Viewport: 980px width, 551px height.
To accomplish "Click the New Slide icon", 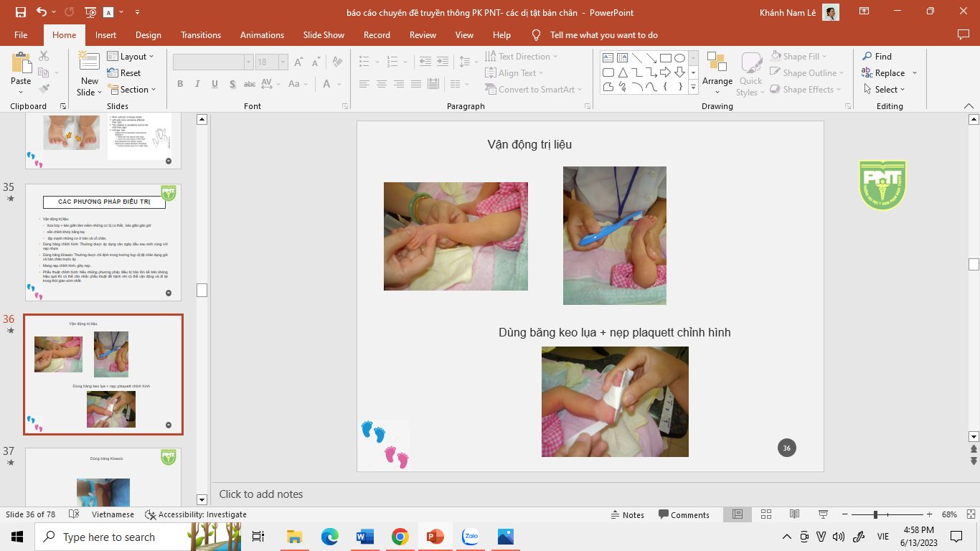I will tap(89, 63).
